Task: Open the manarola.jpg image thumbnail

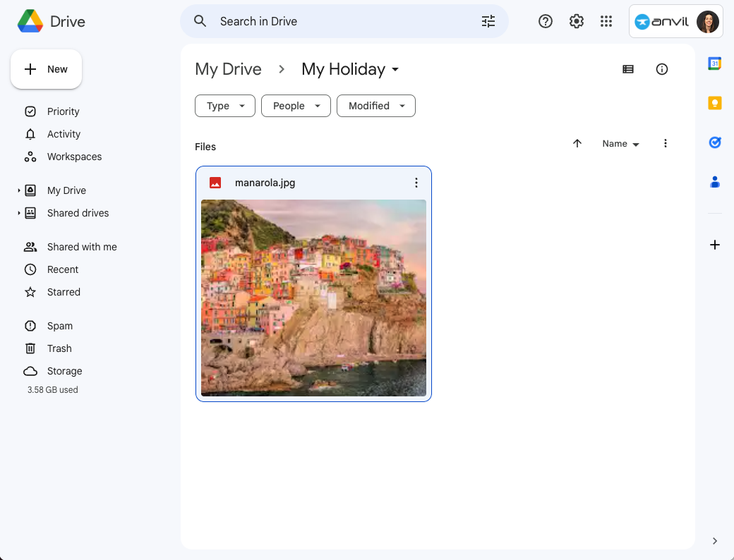Action: click(313, 298)
